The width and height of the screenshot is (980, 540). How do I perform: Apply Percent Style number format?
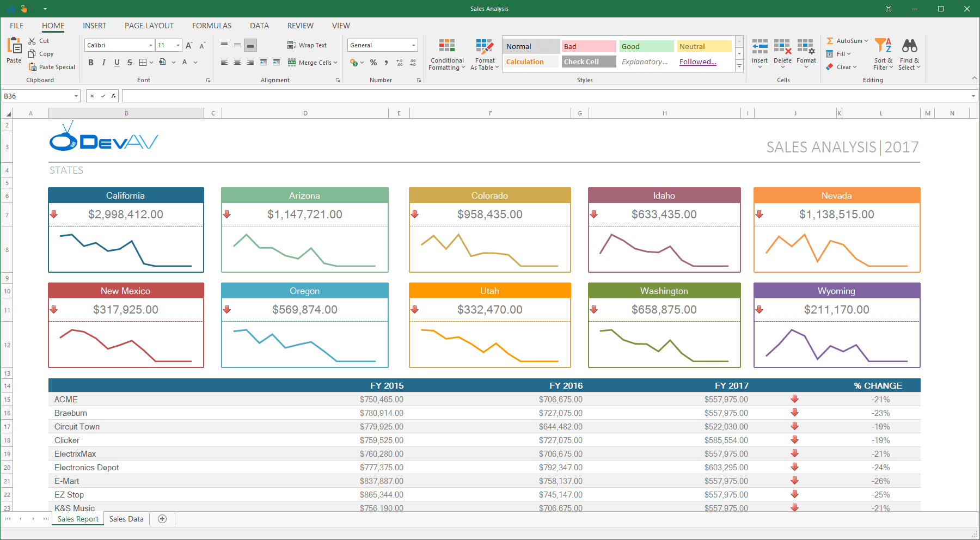[x=373, y=63]
